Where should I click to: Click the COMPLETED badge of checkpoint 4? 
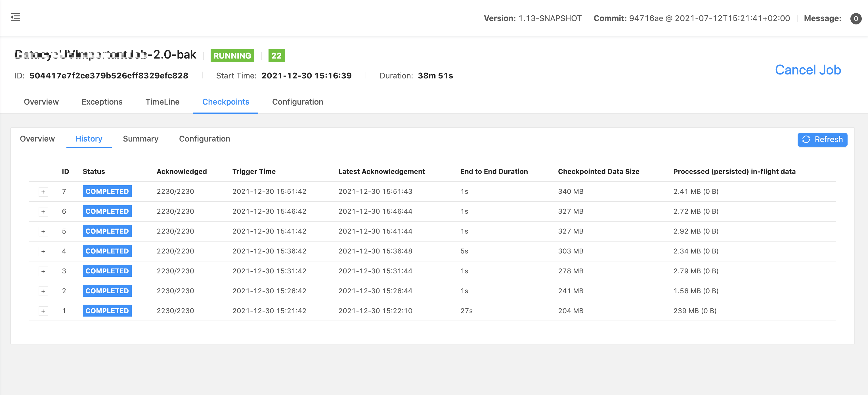107,251
